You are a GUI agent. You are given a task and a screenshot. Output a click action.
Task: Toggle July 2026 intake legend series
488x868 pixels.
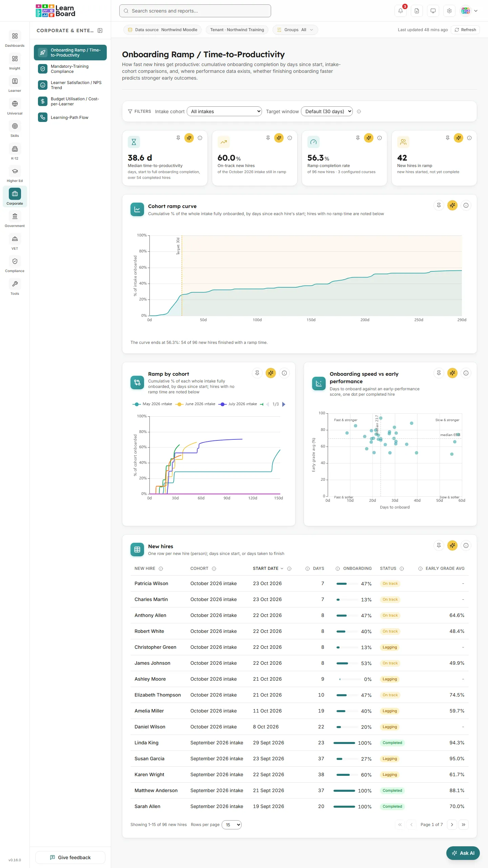coord(238,404)
